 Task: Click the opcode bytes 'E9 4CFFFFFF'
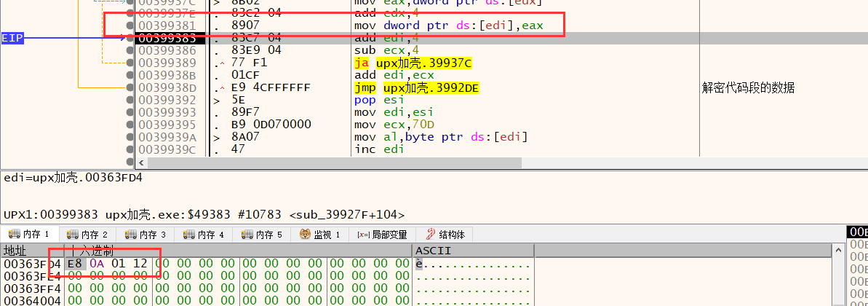tap(271, 87)
